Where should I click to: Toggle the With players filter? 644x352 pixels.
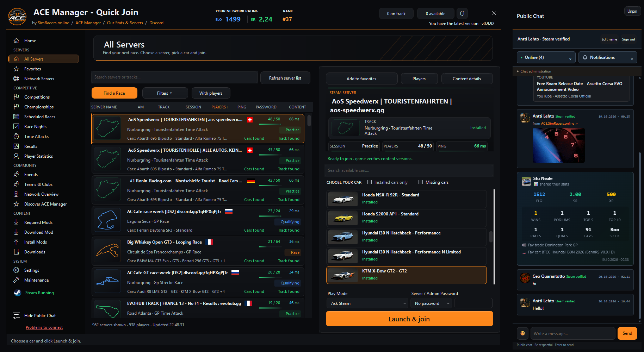pyautogui.click(x=211, y=93)
